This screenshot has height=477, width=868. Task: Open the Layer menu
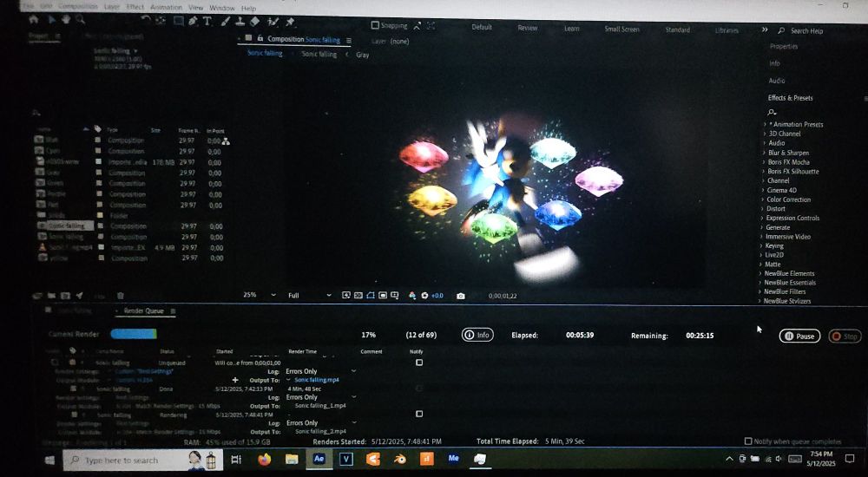[x=111, y=7]
